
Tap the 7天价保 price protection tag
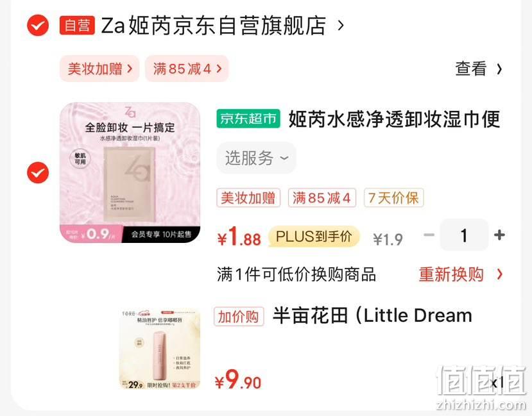[393, 198]
